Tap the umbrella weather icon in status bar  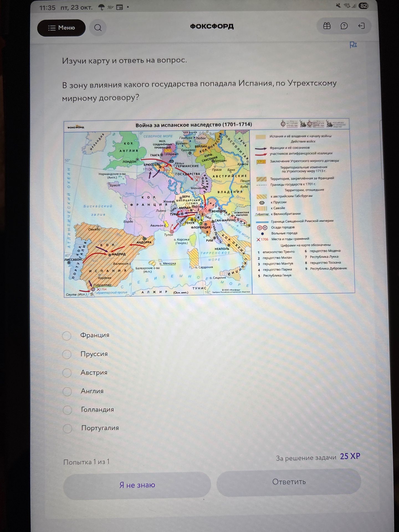(x=101, y=7)
